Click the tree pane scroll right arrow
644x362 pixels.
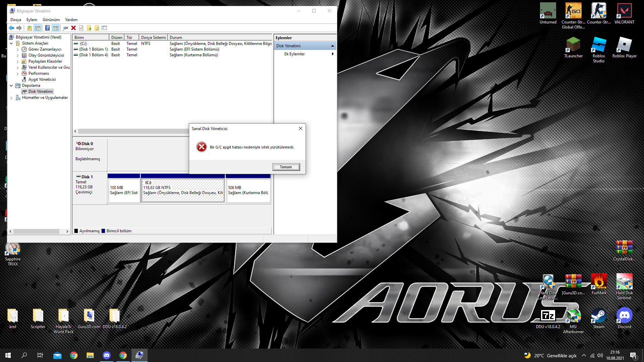pyautogui.click(x=67, y=231)
